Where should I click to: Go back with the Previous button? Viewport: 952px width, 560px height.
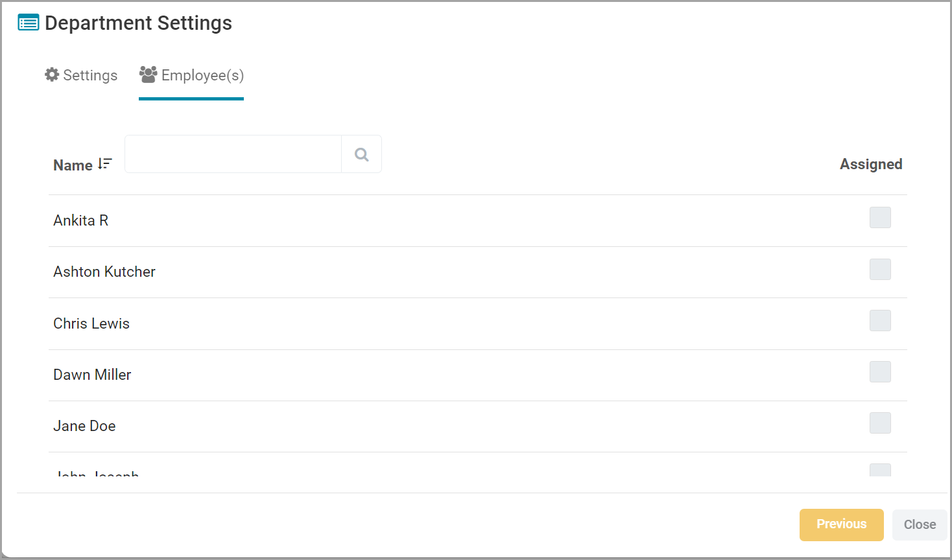842,524
